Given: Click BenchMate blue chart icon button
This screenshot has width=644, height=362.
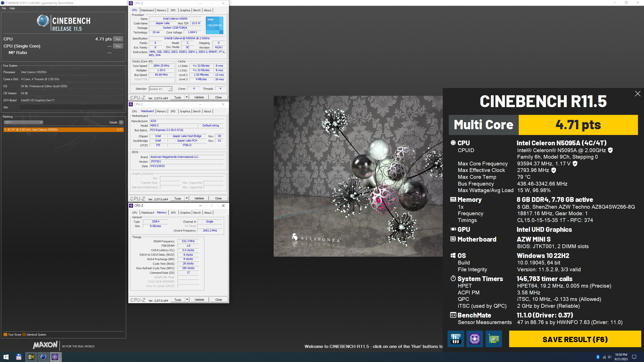Looking at the screenshot, I should coord(456,339).
